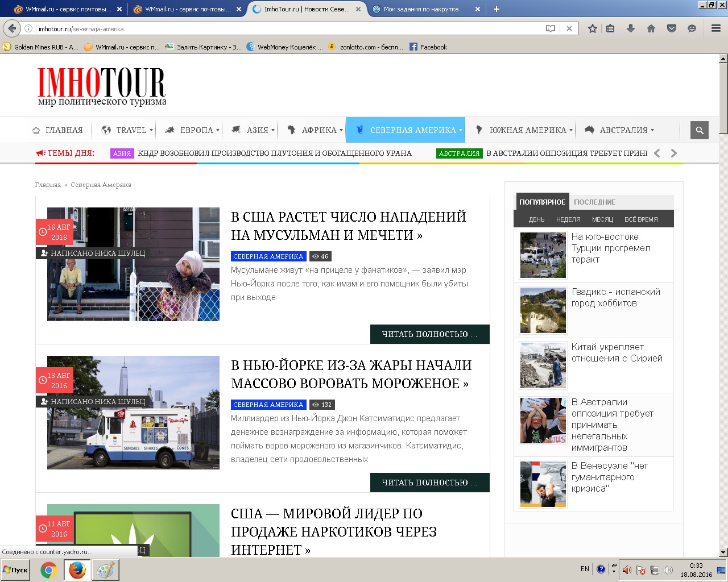
Task: Click help question mark tray icon
Action: 601,569
